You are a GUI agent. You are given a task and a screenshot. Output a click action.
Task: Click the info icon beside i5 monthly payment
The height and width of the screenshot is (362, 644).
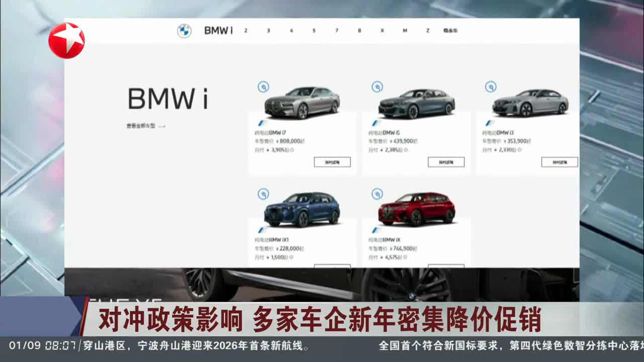[x=406, y=150]
